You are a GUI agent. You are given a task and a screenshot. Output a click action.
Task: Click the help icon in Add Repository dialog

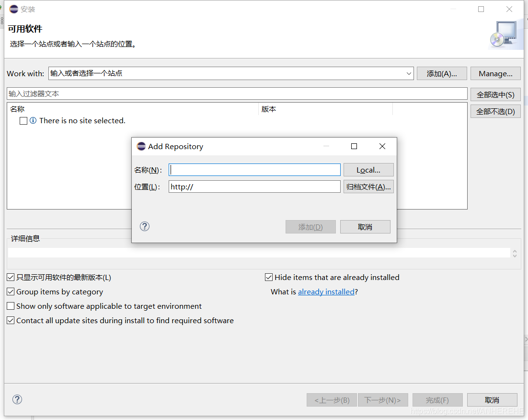coord(145,226)
